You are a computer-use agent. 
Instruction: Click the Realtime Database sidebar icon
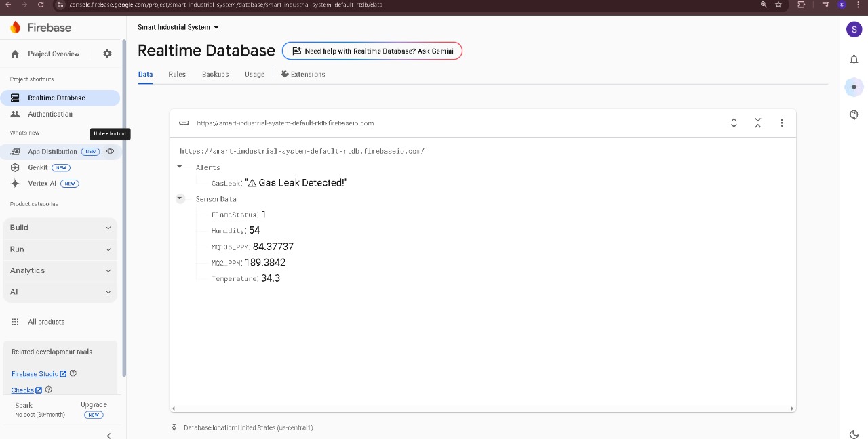click(15, 98)
